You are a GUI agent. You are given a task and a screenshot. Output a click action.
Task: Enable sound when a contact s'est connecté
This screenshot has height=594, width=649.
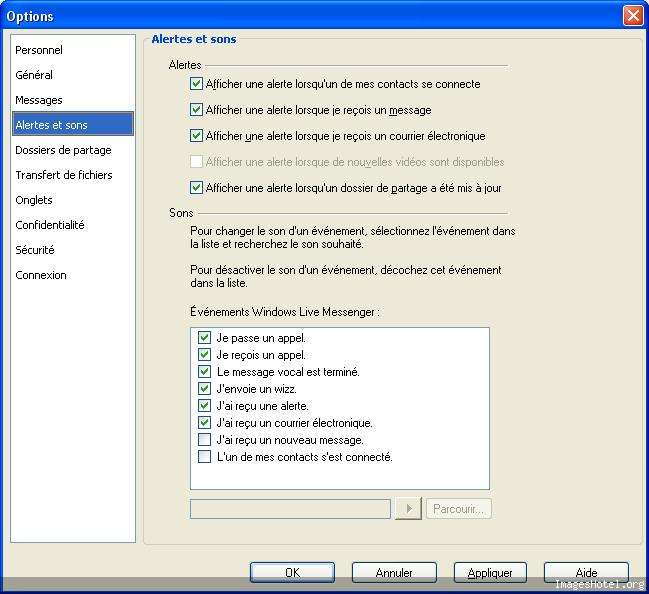205,457
